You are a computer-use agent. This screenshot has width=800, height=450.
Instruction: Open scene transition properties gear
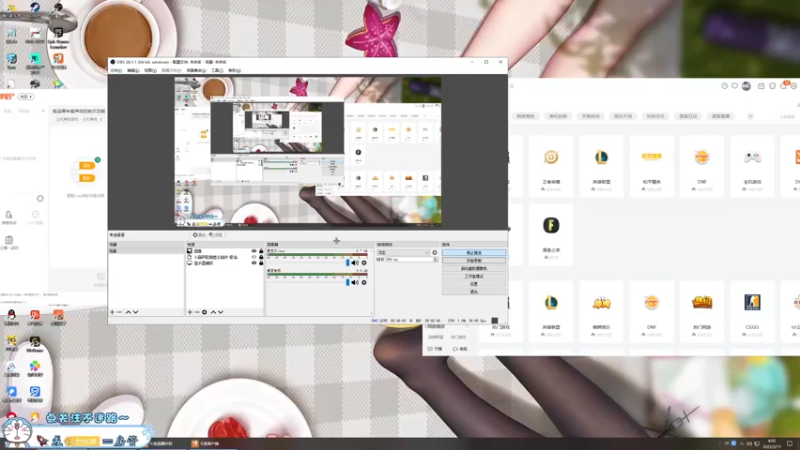(x=435, y=253)
